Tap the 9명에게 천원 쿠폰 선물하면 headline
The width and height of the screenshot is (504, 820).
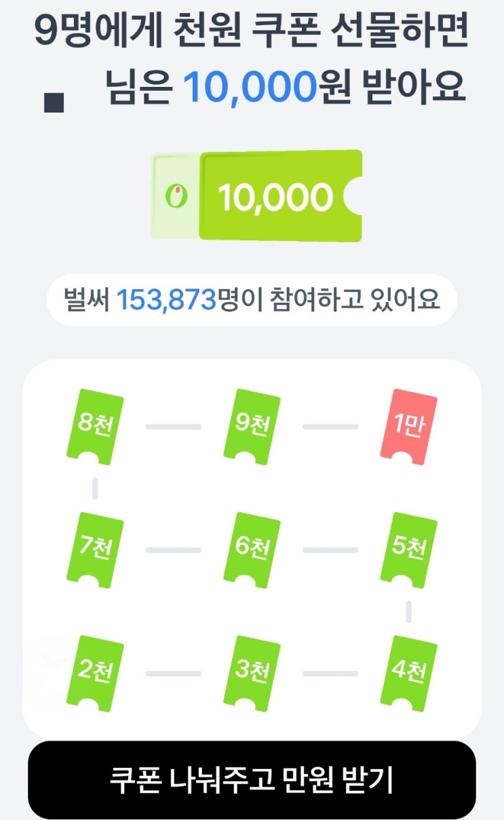click(252, 33)
